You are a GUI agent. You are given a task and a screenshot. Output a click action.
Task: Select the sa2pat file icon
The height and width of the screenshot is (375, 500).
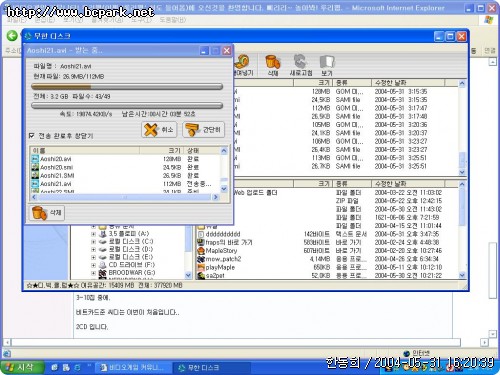pos(201,275)
